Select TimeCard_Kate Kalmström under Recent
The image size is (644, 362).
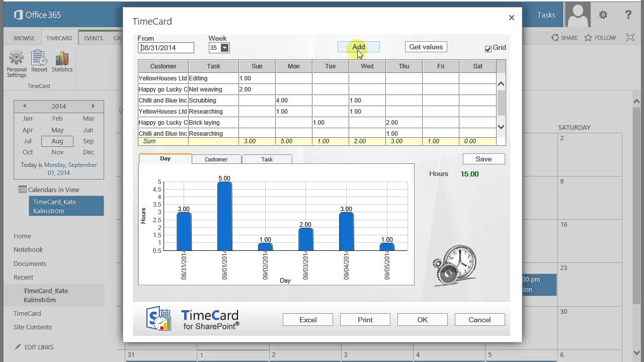(46, 295)
